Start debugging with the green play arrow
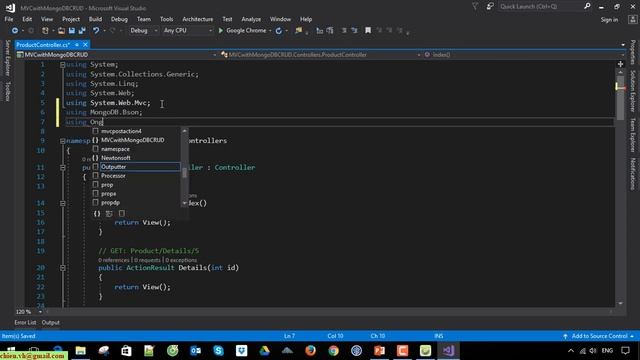 pos(221,31)
